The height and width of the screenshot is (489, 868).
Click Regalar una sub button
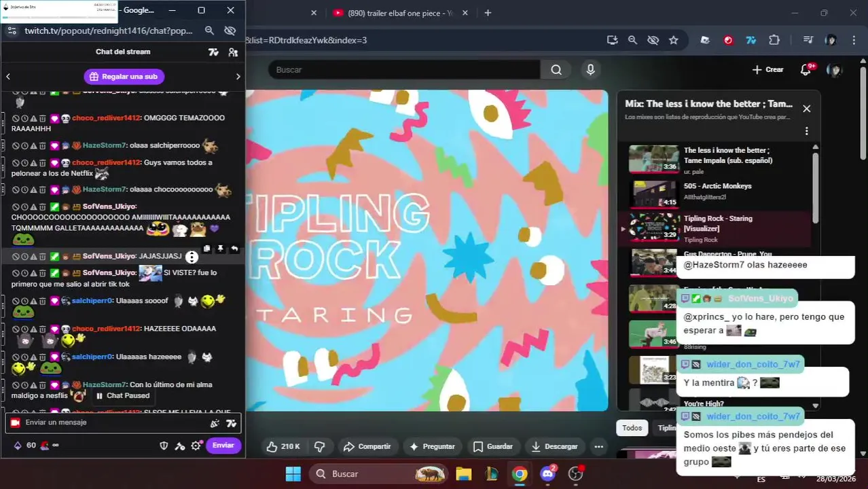pyautogui.click(x=124, y=77)
